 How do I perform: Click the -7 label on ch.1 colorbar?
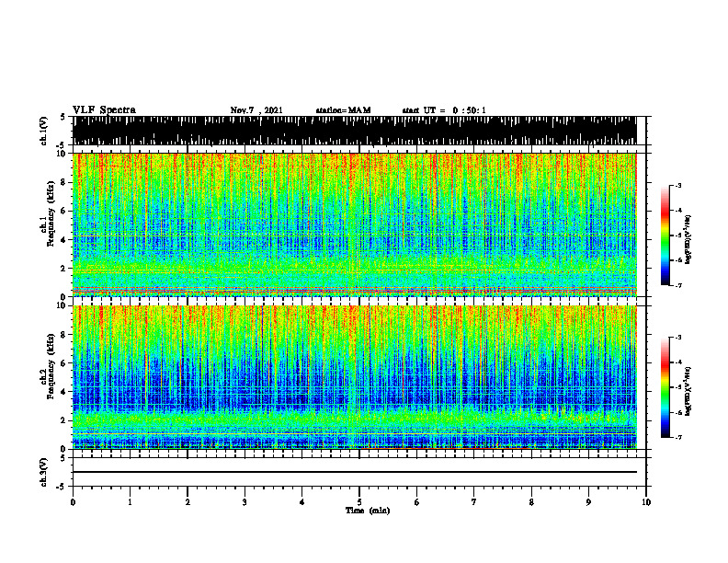coord(678,285)
